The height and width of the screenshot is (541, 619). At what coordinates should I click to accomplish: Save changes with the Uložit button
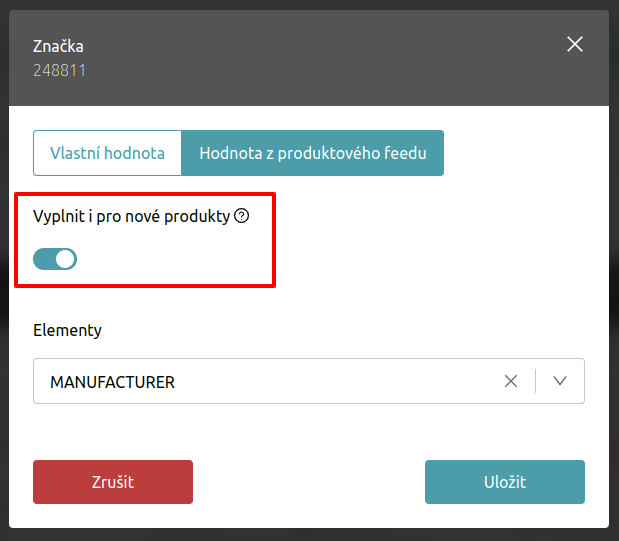pyautogui.click(x=504, y=482)
